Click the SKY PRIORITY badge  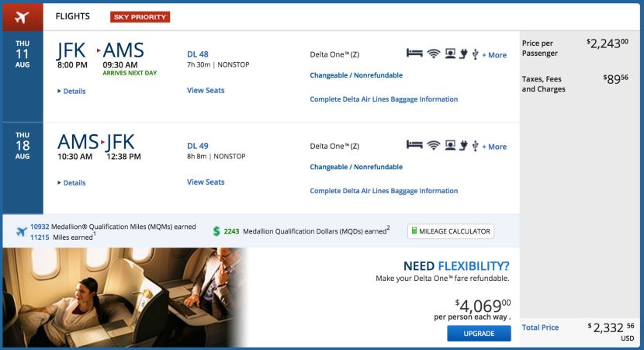[x=140, y=17]
